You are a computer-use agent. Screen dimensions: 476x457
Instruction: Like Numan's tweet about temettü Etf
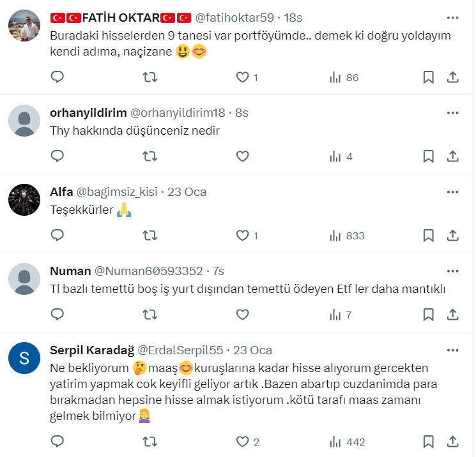point(242,315)
